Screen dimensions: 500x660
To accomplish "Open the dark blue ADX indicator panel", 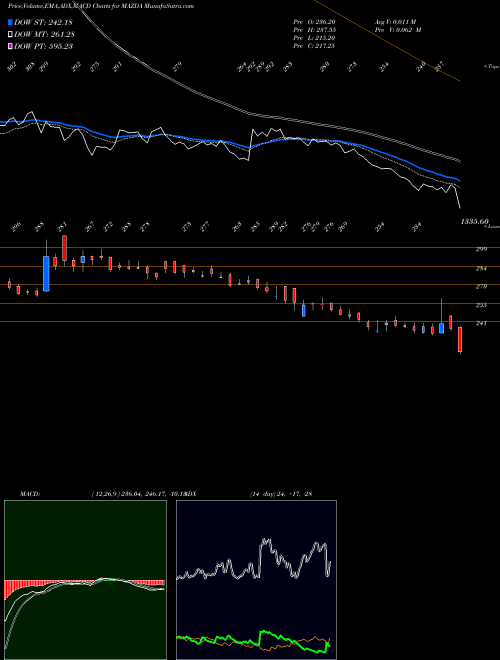I will (256, 580).
